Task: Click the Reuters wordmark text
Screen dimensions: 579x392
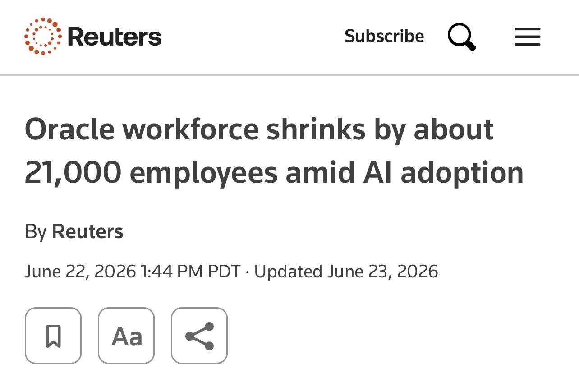Action: 115,37
